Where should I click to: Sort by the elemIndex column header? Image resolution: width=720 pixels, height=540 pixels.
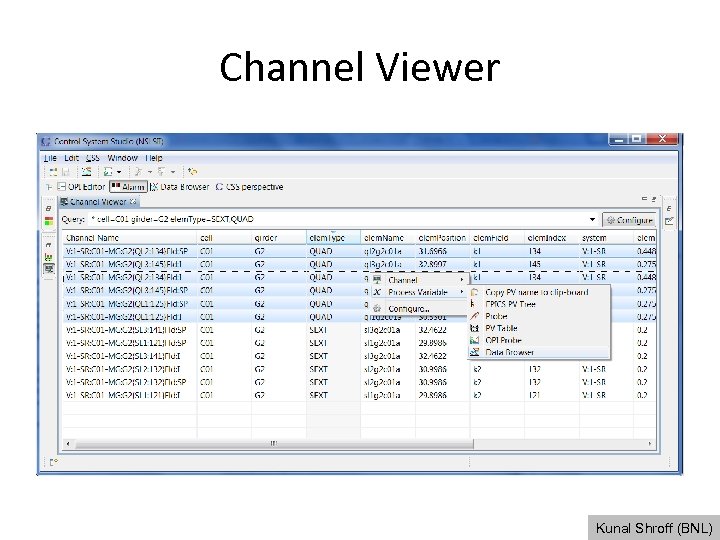tap(551, 238)
